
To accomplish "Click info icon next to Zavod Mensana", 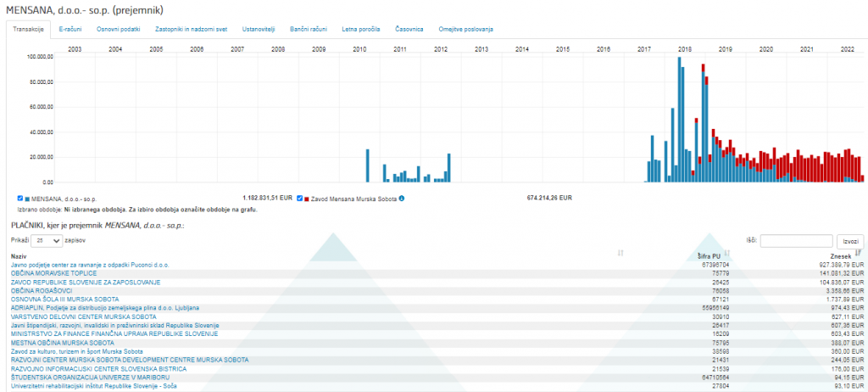I will [x=402, y=199].
